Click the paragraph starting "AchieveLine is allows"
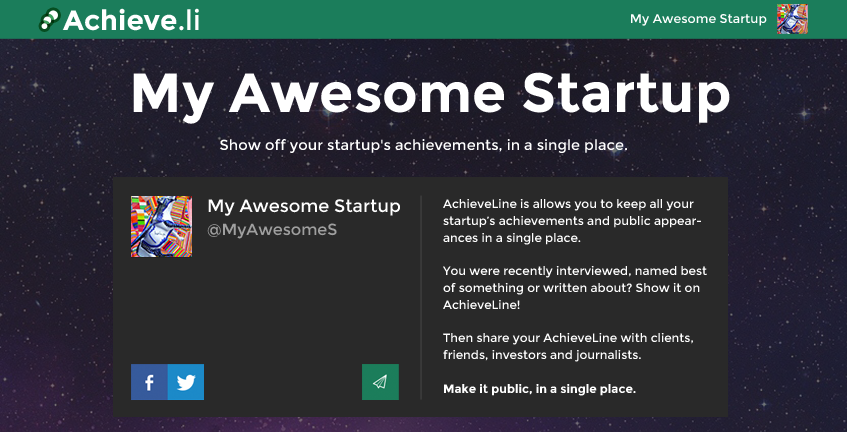This screenshot has width=847, height=432. point(573,220)
